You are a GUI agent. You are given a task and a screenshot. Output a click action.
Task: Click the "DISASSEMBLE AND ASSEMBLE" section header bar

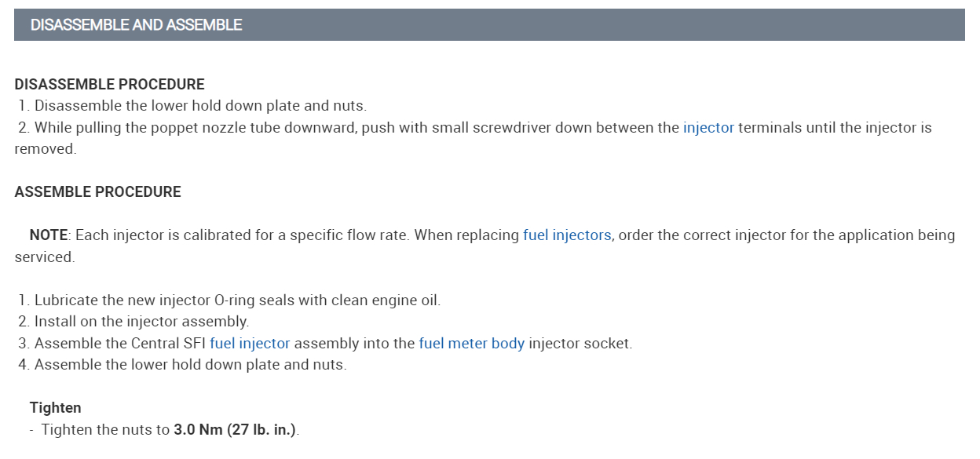point(489,25)
